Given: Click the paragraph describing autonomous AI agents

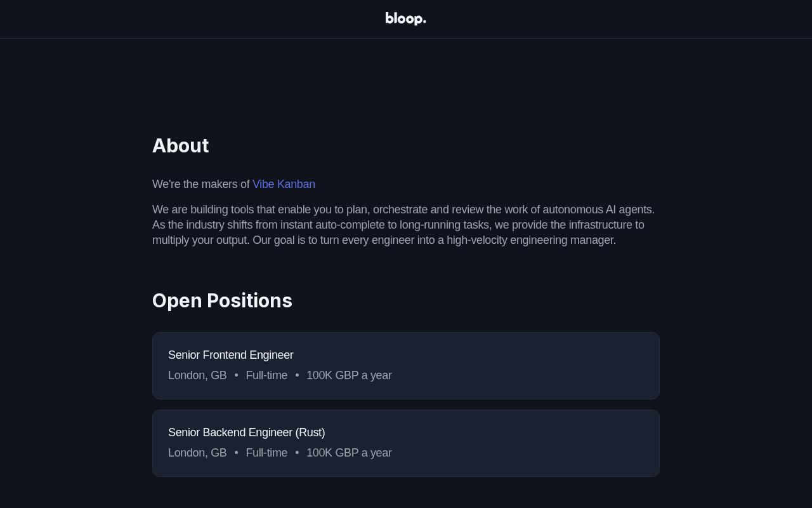Looking at the screenshot, I should coord(403,225).
